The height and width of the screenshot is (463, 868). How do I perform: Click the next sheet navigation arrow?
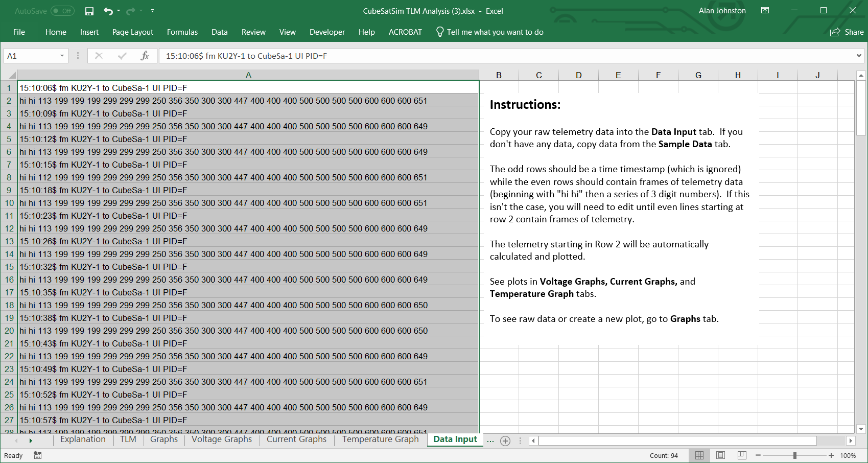click(x=31, y=441)
